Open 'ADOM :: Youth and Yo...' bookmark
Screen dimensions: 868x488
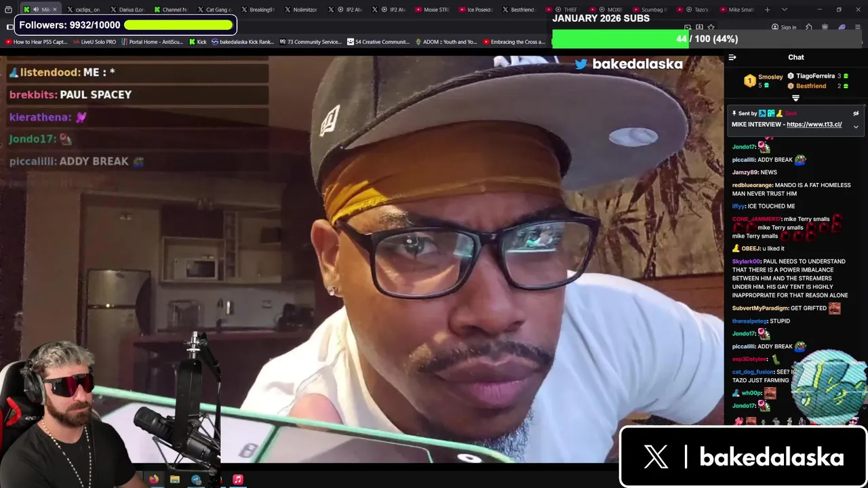tap(446, 42)
